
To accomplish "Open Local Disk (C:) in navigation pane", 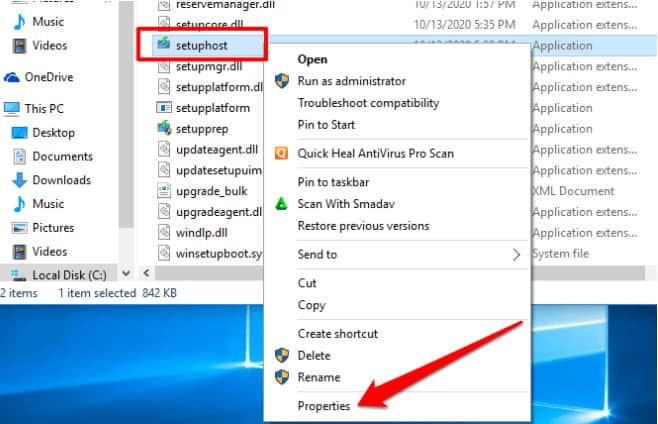I will (69, 275).
